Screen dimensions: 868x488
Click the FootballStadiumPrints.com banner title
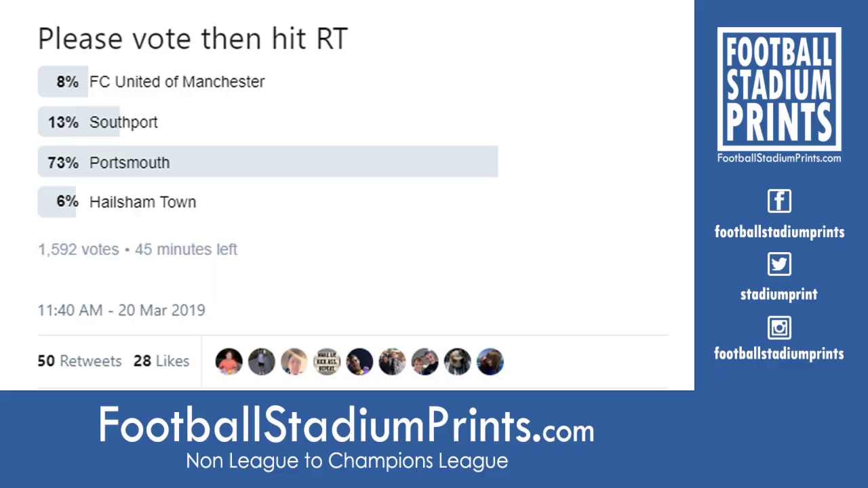point(347,426)
